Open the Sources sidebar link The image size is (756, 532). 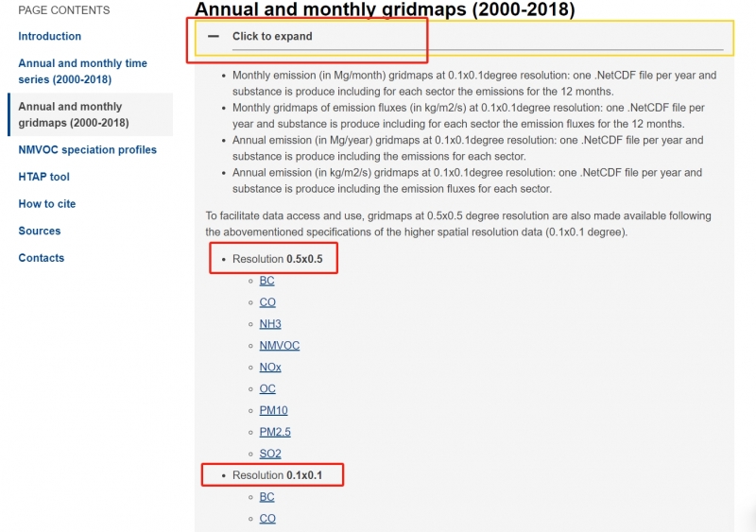coord(40,231)
